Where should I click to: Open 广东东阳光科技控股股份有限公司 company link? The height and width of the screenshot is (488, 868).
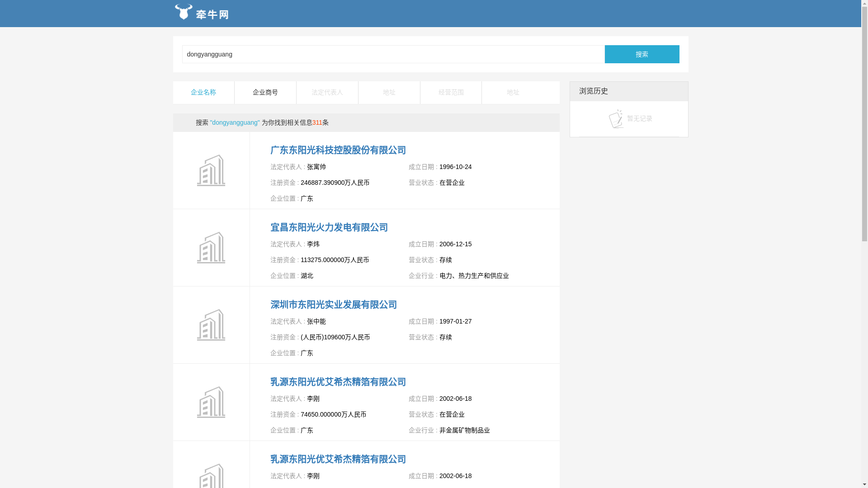pos(338,150)
